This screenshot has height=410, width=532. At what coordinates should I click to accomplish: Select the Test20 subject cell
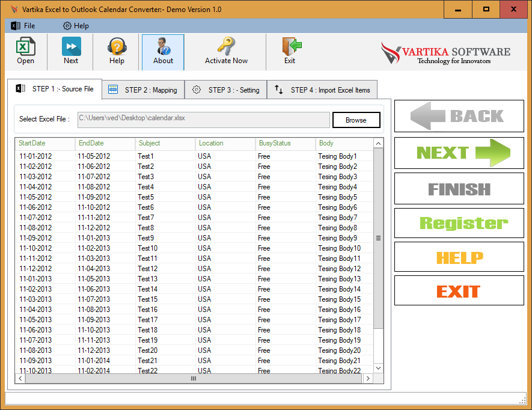tap(165, 350)
